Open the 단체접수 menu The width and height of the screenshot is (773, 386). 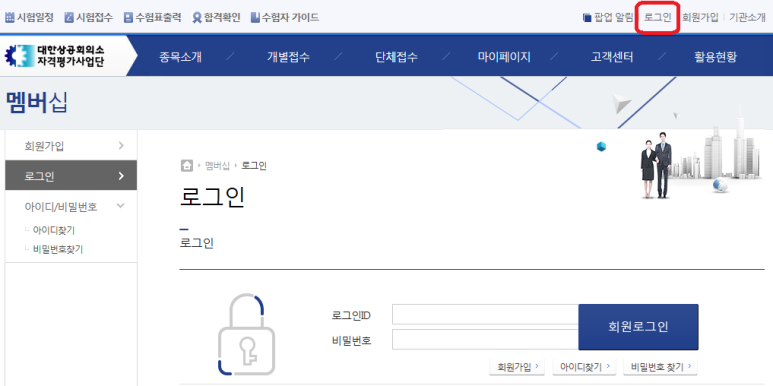click(396, 57)
